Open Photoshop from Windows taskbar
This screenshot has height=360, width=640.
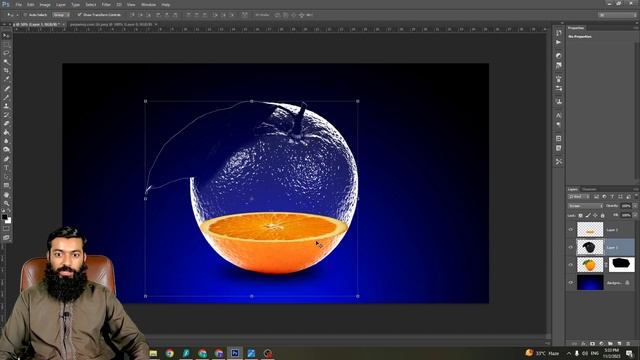pos(235,353)
